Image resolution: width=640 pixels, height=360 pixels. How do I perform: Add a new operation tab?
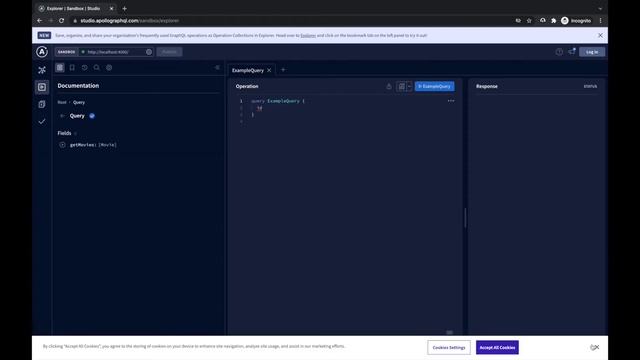283,70
